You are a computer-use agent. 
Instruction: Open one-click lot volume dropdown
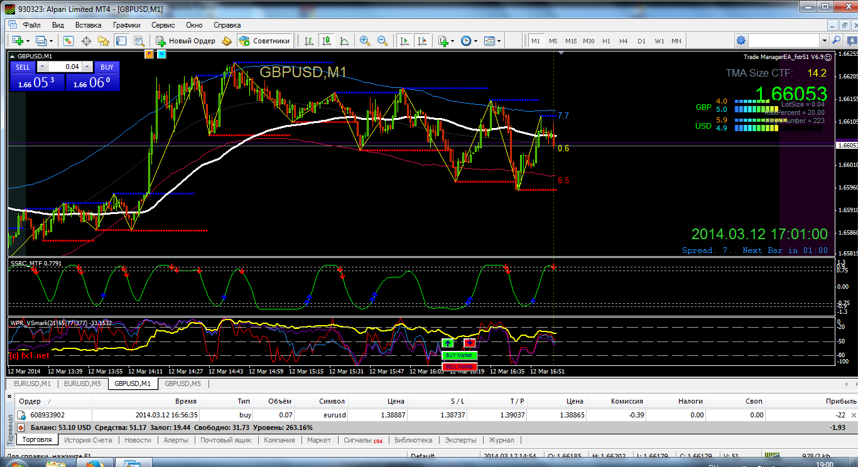[41, 67]
